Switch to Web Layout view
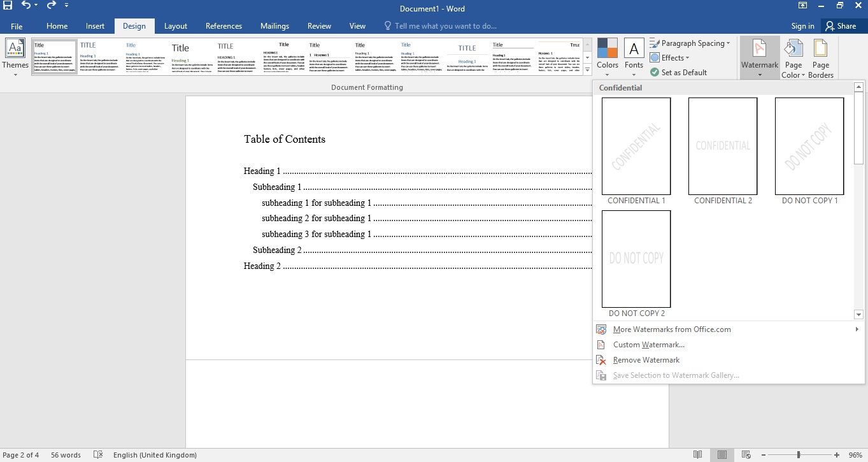The height and width of the screenshot is (462, 868). pos(746,455)
